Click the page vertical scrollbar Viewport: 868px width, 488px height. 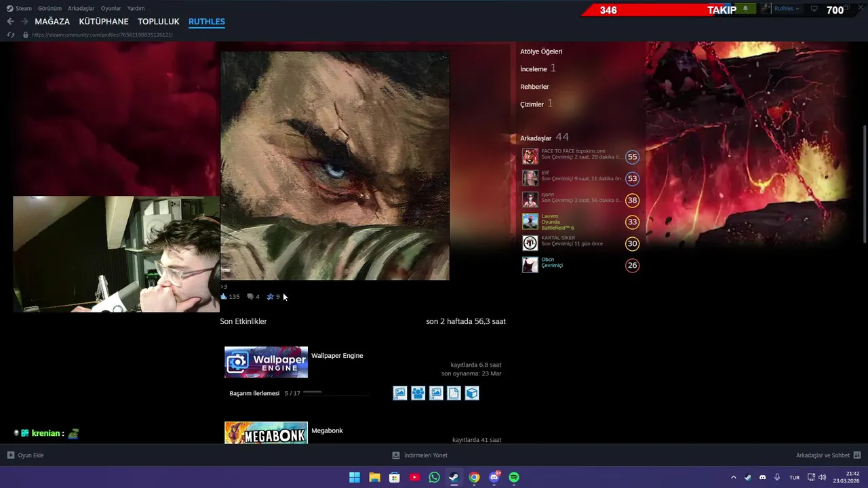coord(864,183)
